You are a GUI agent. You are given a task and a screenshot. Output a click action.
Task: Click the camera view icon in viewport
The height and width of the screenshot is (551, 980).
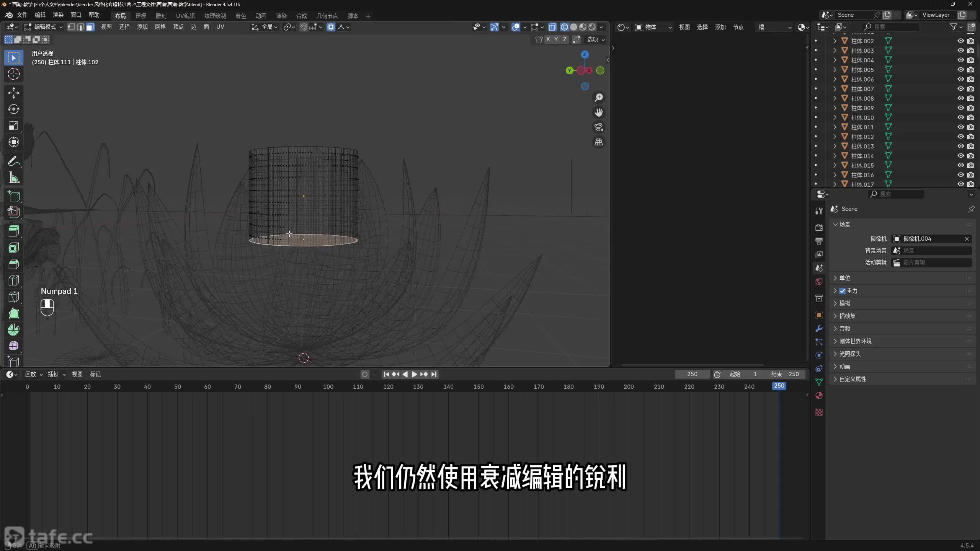[599, 127]
